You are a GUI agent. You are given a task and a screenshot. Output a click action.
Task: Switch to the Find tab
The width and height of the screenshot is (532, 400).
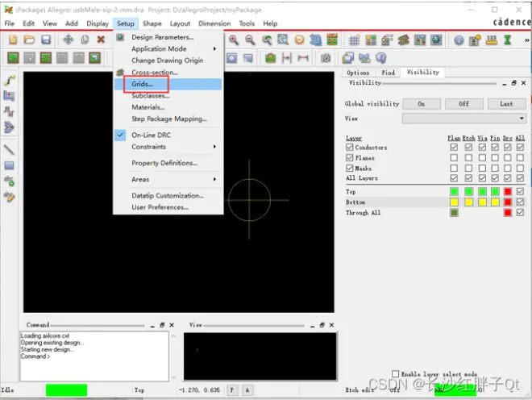tap(388, 73)
